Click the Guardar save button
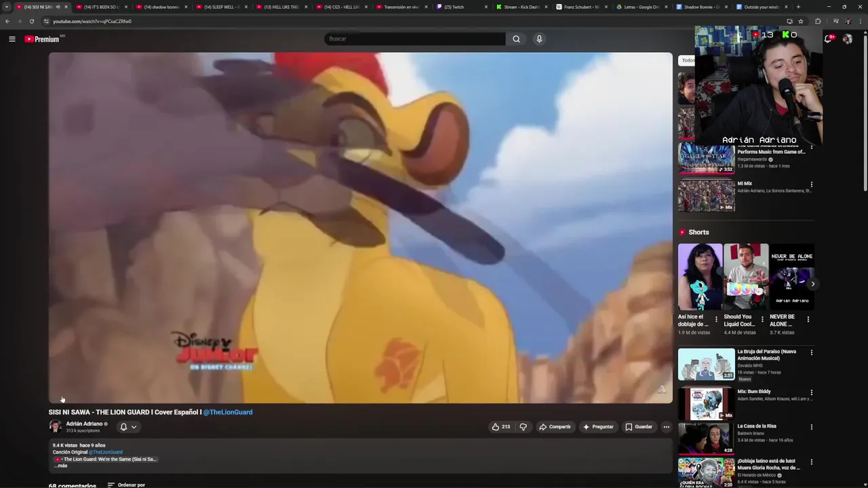Viewport: 868px width, 488px height. pyautogui.click(x=639, y=427)
